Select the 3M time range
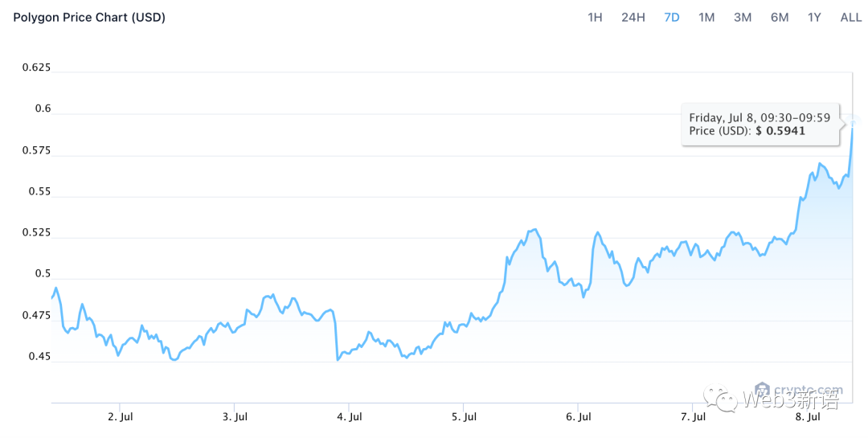 743,17
